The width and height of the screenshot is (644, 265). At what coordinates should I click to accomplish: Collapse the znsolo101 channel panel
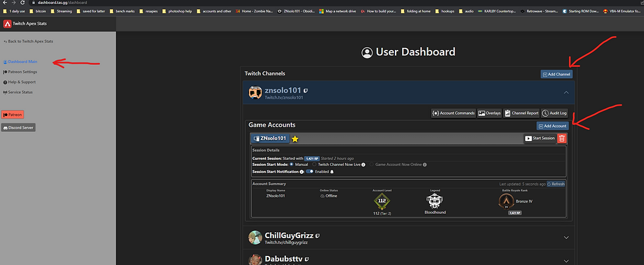click(566, 92)
